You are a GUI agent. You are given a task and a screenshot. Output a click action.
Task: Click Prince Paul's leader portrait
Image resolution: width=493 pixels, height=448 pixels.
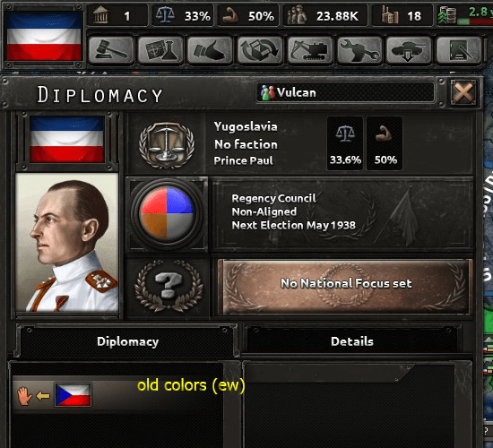pos(67,243)
